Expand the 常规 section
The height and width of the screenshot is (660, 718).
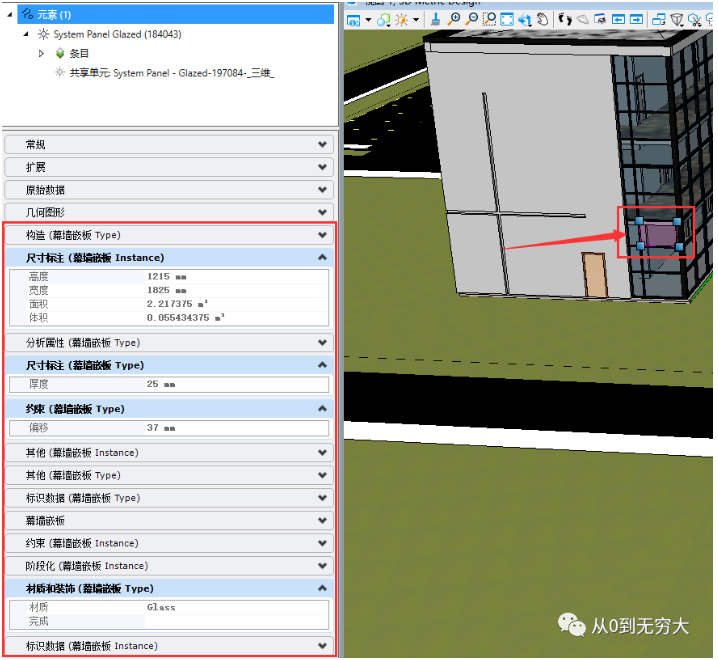pyautogui.click(x=169, y=145)
